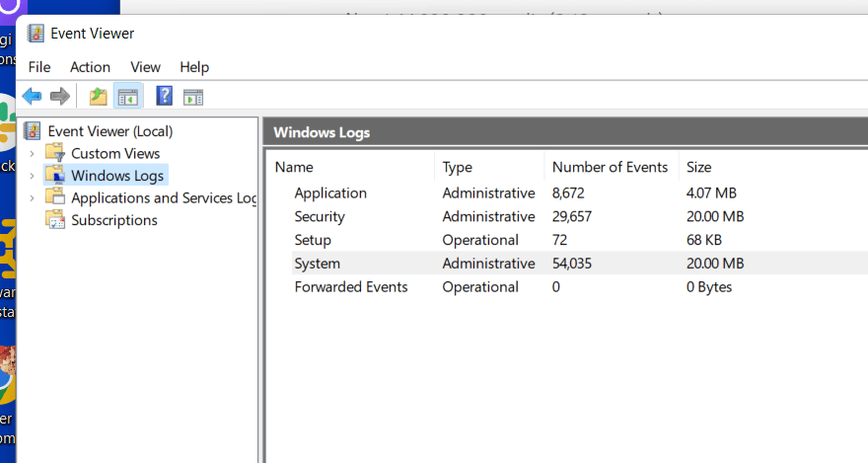Toggle the Show/Hide Console Tree icon
This screenshot has height=463, width=868.
(x=128, y=97)
